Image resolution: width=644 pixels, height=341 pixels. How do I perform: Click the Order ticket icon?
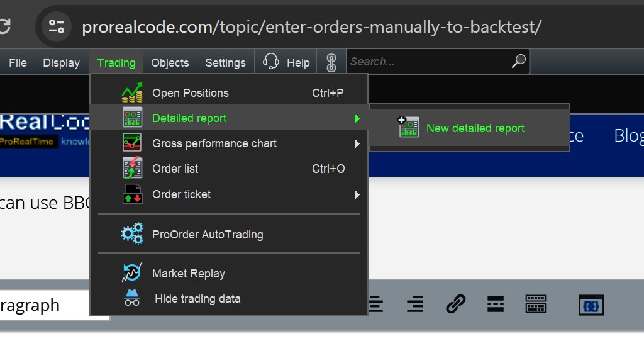tap(132, 194)
